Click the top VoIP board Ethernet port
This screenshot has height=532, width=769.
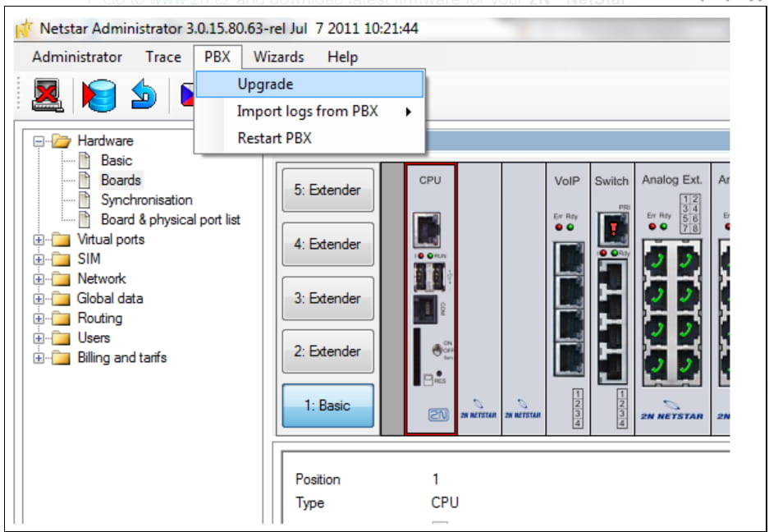coord(569,258)
